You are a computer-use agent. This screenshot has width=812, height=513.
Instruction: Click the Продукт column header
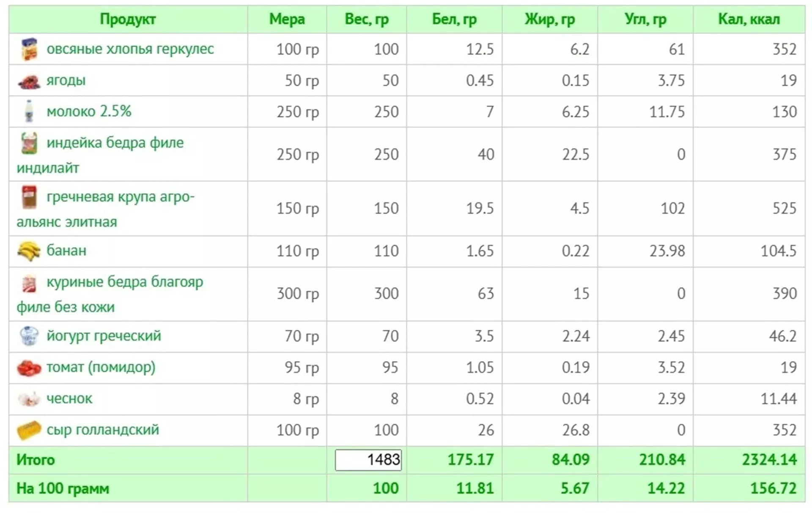[128, 19]
